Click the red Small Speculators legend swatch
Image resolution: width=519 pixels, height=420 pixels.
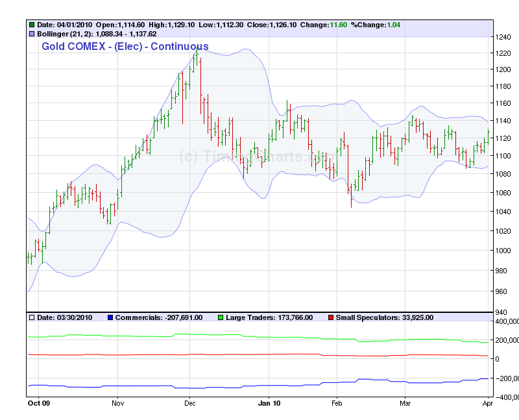pos(330,317)
